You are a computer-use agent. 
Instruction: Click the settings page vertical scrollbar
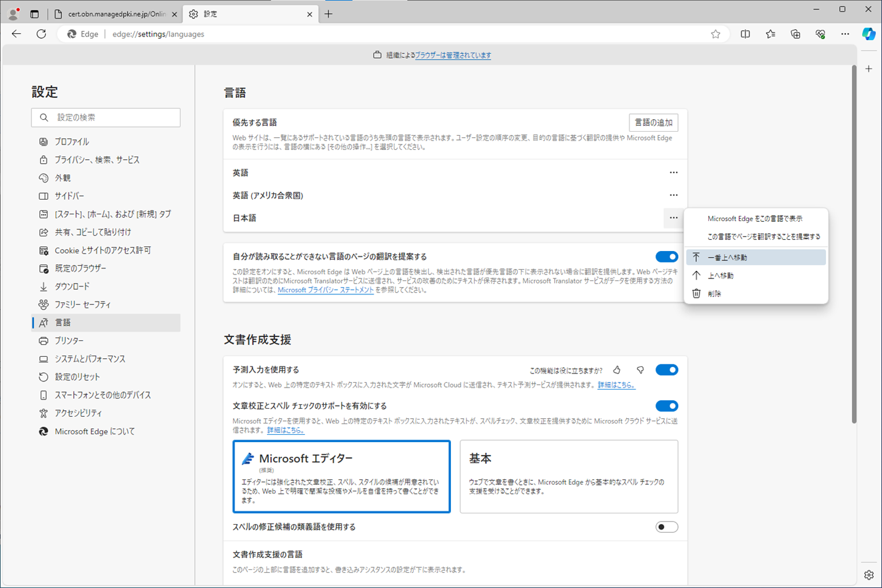pyautogui.click(x=853, y=243)
